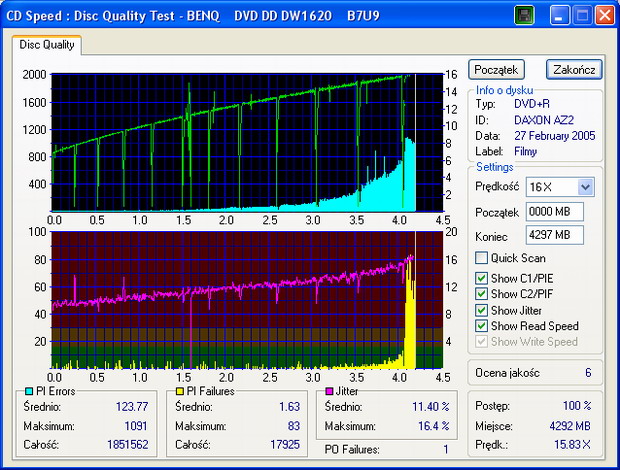Select the Disc Quality tab

pyautogui.click(x=47, y=45)
